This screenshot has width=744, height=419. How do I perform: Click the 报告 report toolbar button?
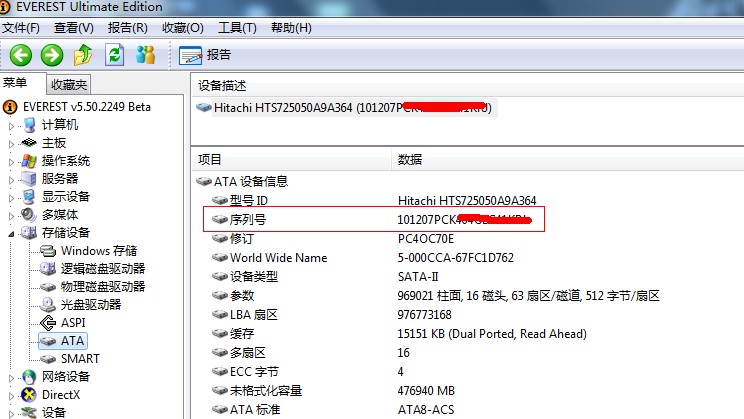(205, 55)
